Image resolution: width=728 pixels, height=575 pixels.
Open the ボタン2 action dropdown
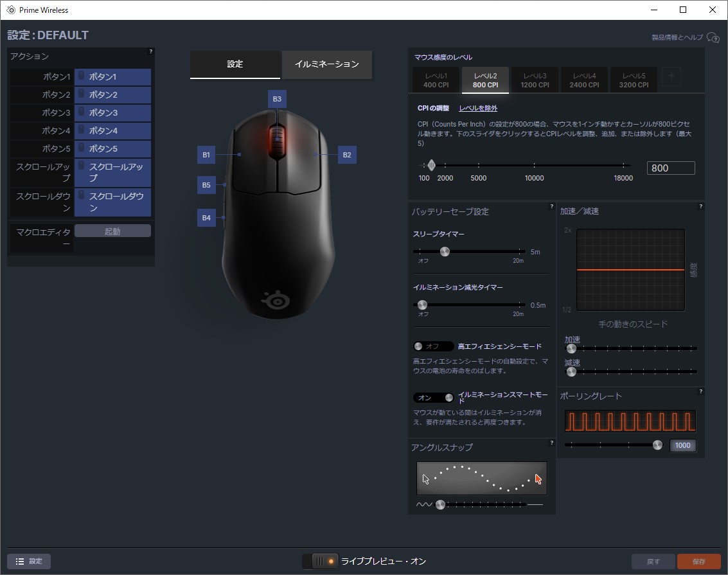click(113, 94)
